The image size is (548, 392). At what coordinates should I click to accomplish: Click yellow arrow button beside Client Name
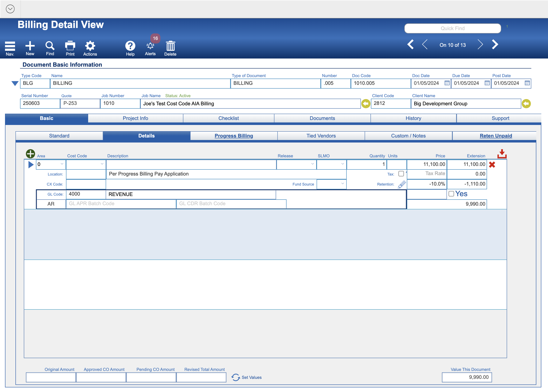pos(526,104)
